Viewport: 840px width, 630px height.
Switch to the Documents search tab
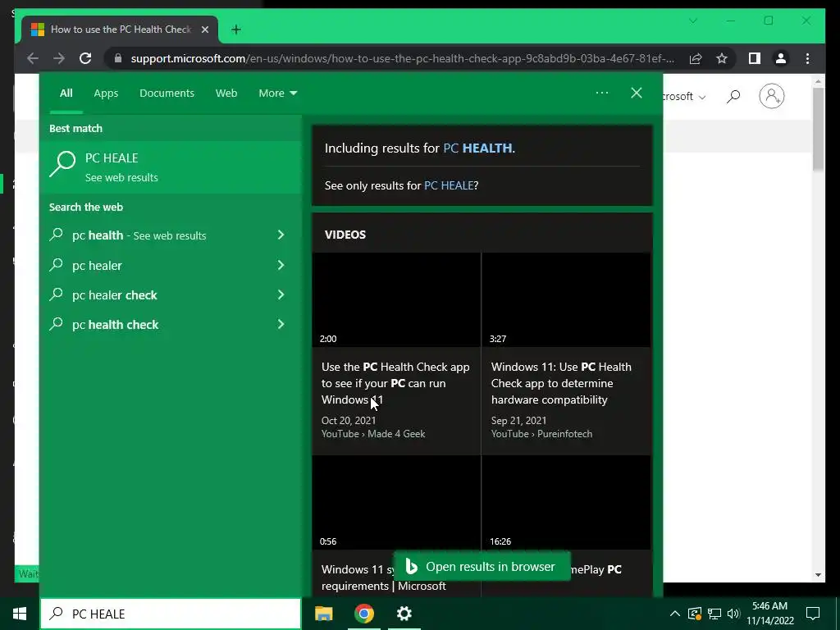click(x=167, y=94)
